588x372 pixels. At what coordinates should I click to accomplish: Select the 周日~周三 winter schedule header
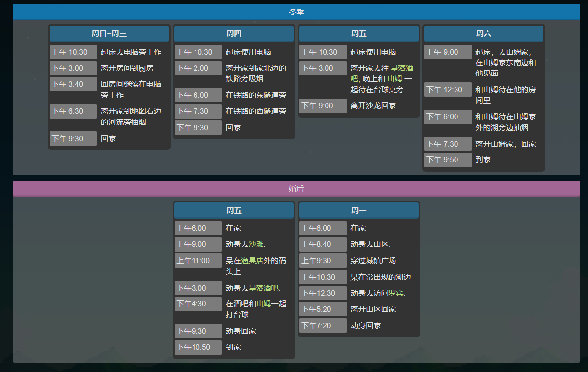click(109, 34)
